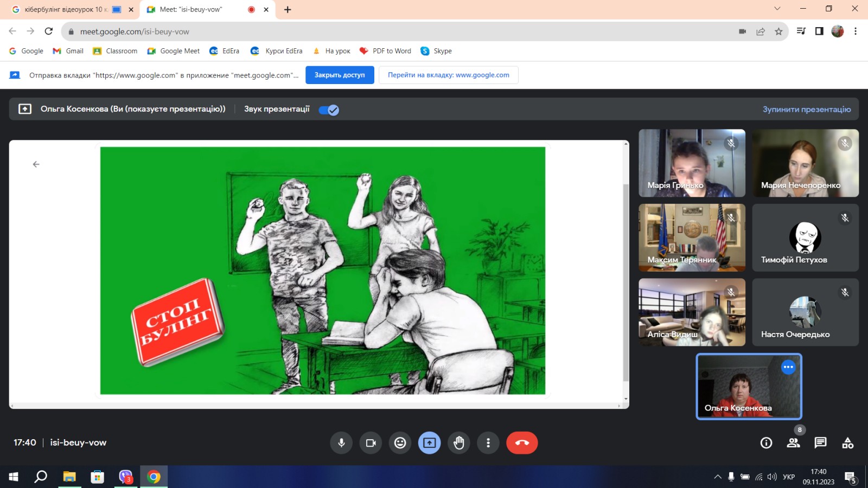Open the chat with everyone panel
The width and height of the screenshot is (868, 488).
[820, 443]
